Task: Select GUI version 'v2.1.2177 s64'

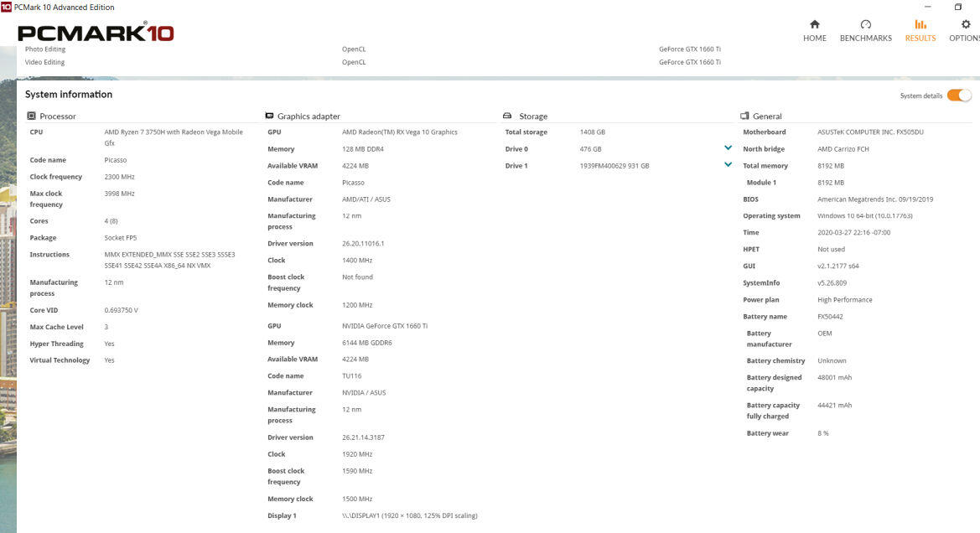Action: click(x=838, y=266)
